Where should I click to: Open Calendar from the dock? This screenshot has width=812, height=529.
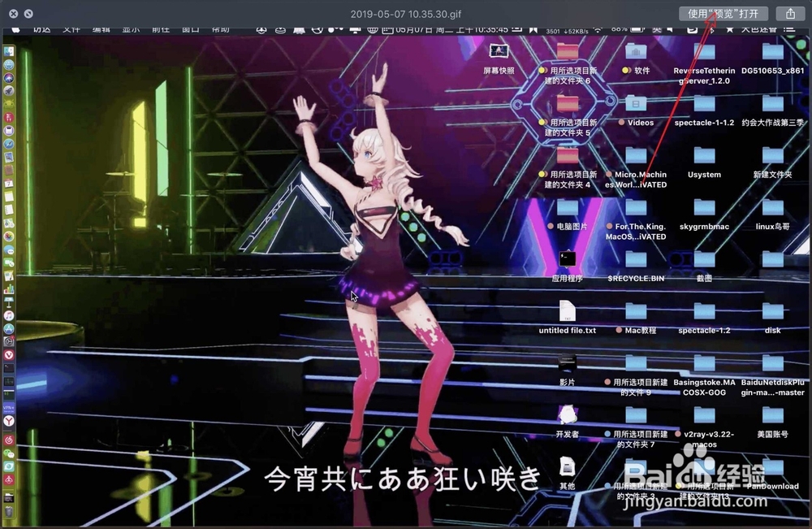(x=9, y=183)
